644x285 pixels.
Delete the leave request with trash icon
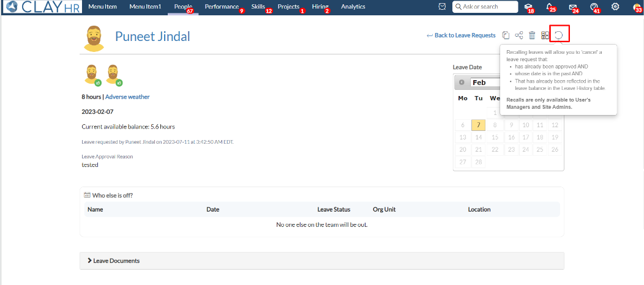532,35
